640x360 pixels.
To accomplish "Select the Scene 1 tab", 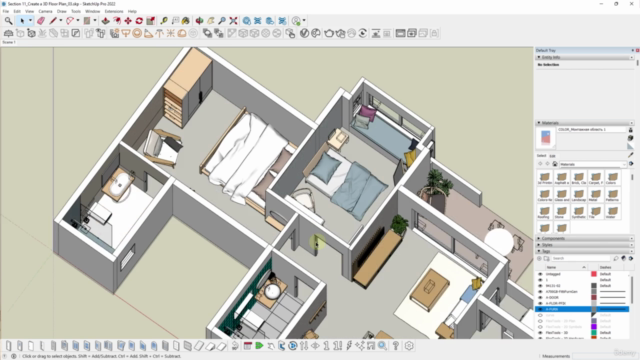I will click(9, 42).
